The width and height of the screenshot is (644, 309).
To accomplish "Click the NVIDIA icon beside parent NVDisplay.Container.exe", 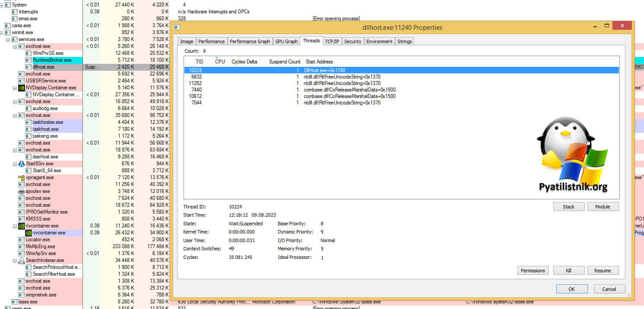I will 22,88.
